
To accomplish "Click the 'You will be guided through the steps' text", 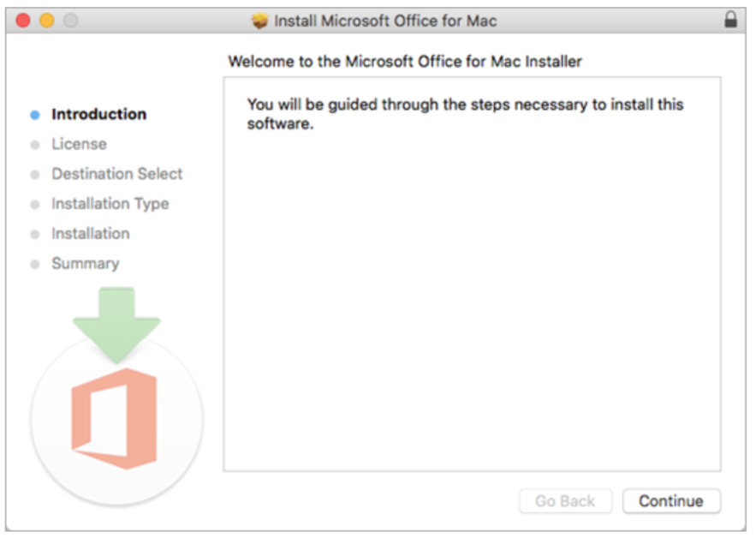I will 465,114.
